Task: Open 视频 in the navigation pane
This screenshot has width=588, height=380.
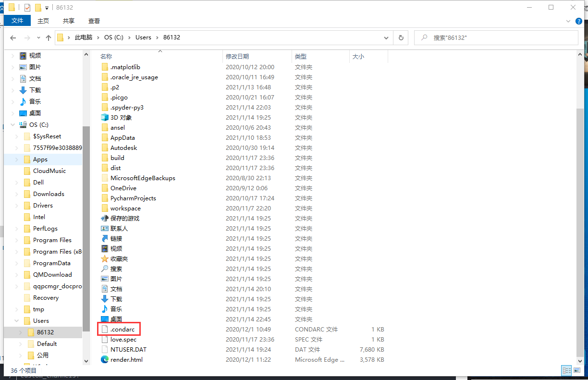Action: [x=35, y=56]
